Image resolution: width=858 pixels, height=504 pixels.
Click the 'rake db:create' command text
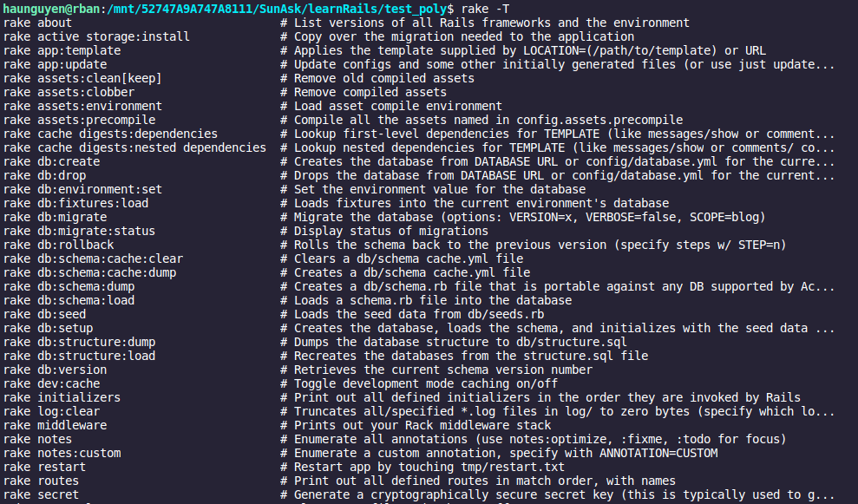coord(51,161)
